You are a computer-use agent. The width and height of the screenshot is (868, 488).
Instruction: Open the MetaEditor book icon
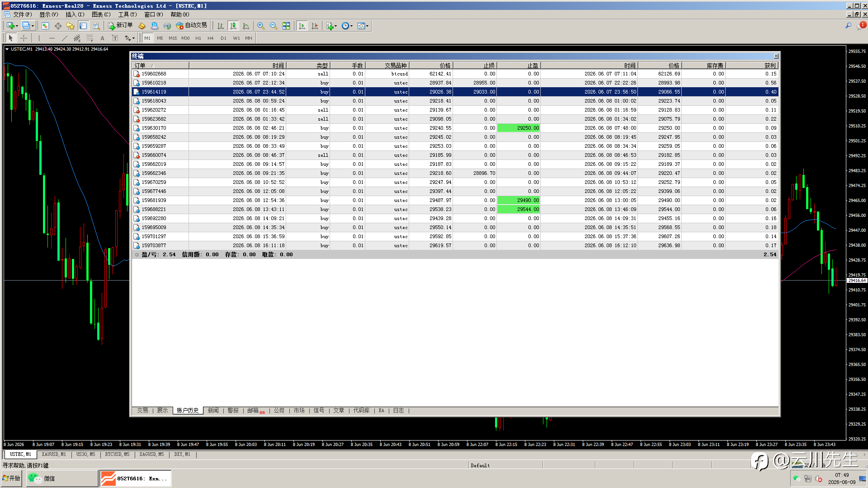142,26
